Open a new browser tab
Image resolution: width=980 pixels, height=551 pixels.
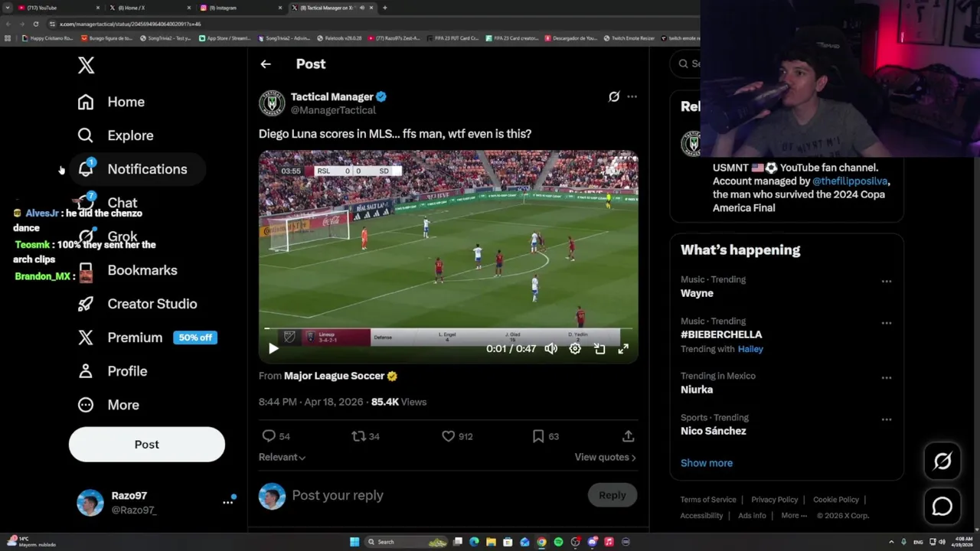click(x=384, y=8)
